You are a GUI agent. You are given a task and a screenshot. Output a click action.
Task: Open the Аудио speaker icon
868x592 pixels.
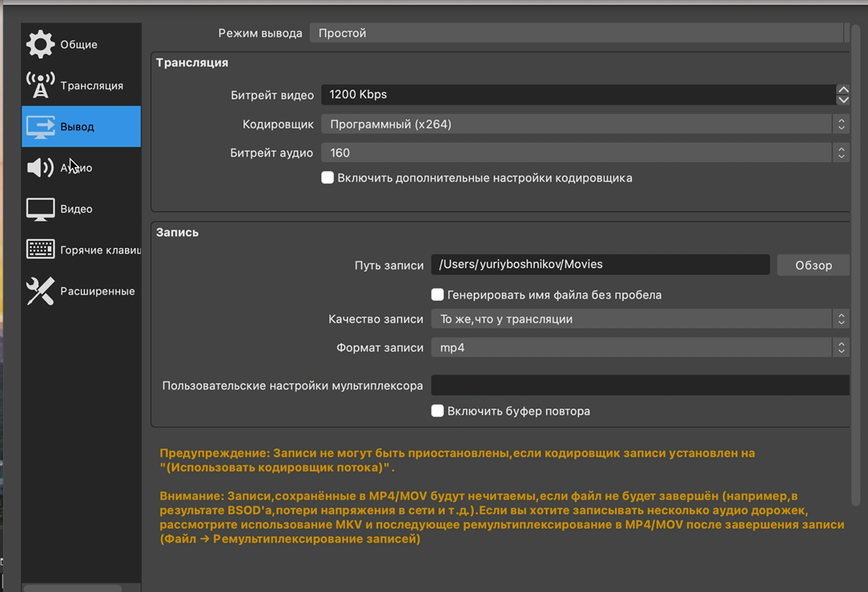(41, 167)
